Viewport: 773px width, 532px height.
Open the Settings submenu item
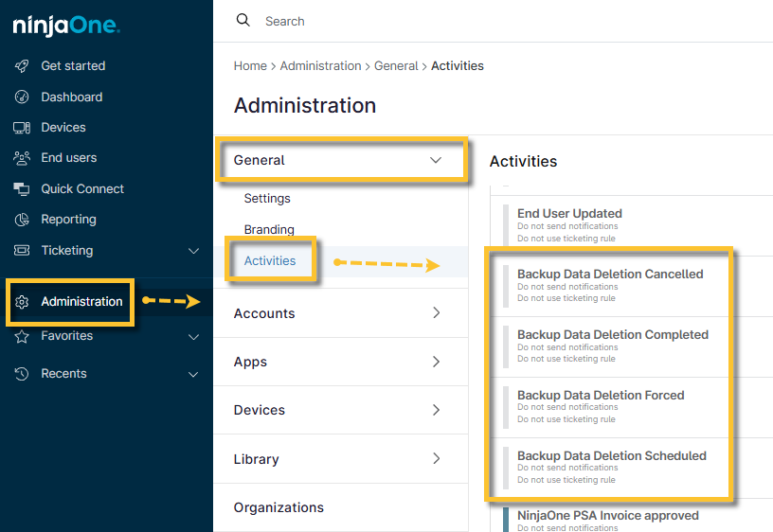pos(267,199)
